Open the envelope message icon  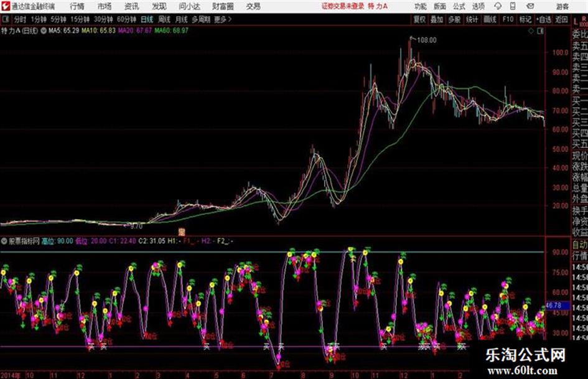click(x=530, y=6)
